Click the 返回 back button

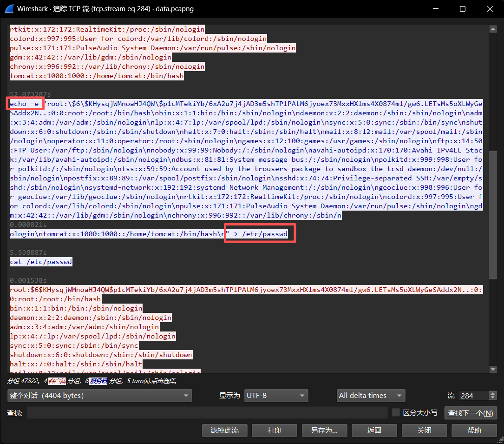(x=374, y=431)
